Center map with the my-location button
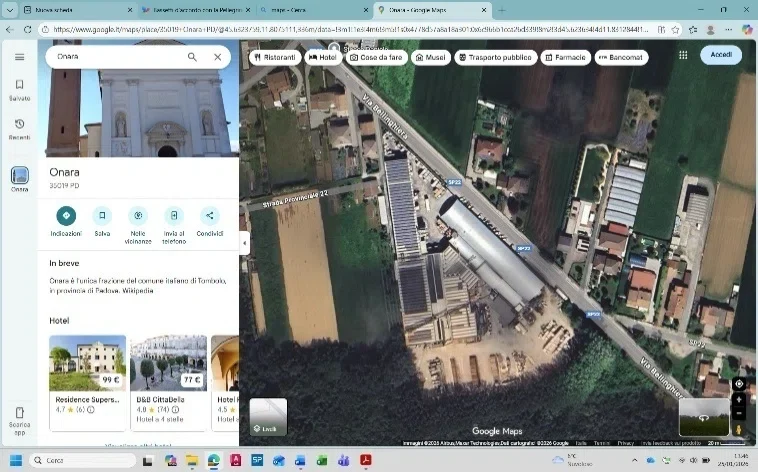Viewport: 758px width, 472px height. click(739, 384)
